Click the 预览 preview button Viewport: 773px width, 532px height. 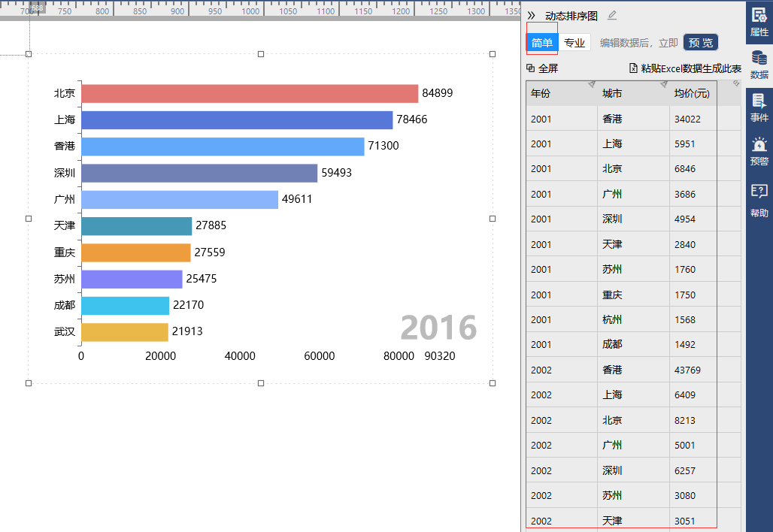[x=701, y=43]
